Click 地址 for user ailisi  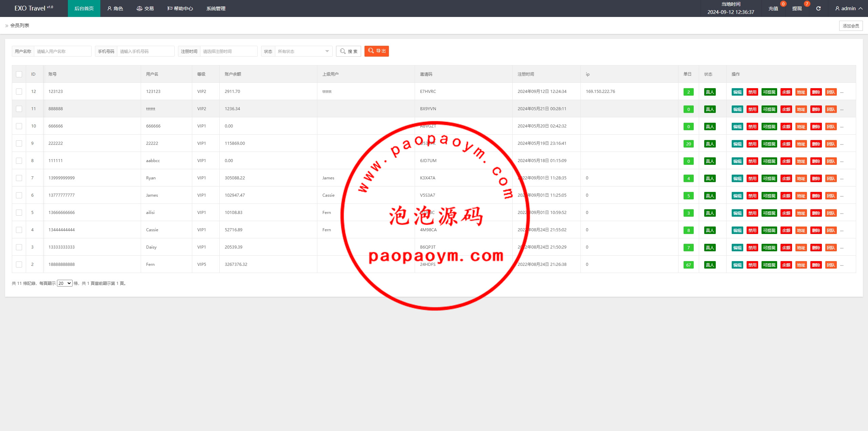(801, 213)
